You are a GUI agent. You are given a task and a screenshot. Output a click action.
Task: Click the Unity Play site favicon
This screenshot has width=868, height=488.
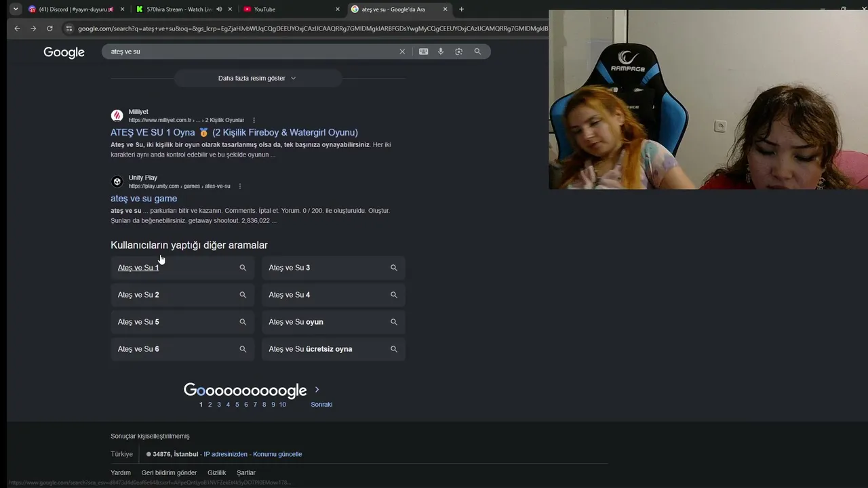click(x=117, y=182)
